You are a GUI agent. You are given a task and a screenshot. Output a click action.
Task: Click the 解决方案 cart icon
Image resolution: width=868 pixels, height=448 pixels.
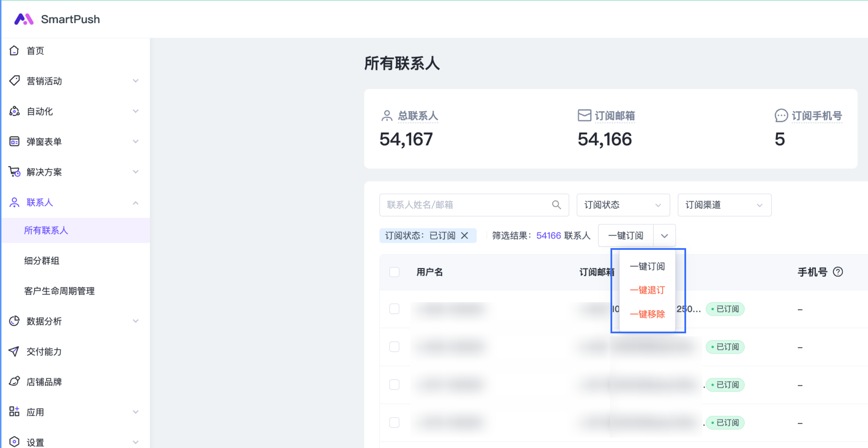click(14, 172)
